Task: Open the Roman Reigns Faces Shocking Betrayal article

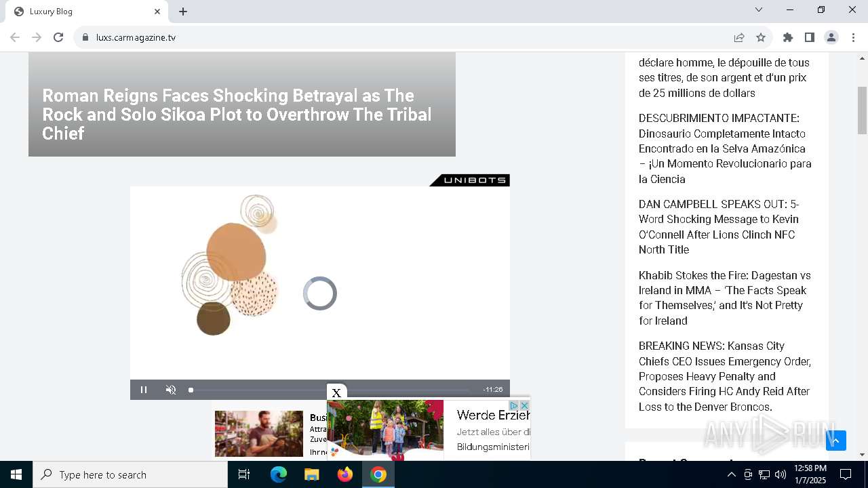Action: pos(237,115)
